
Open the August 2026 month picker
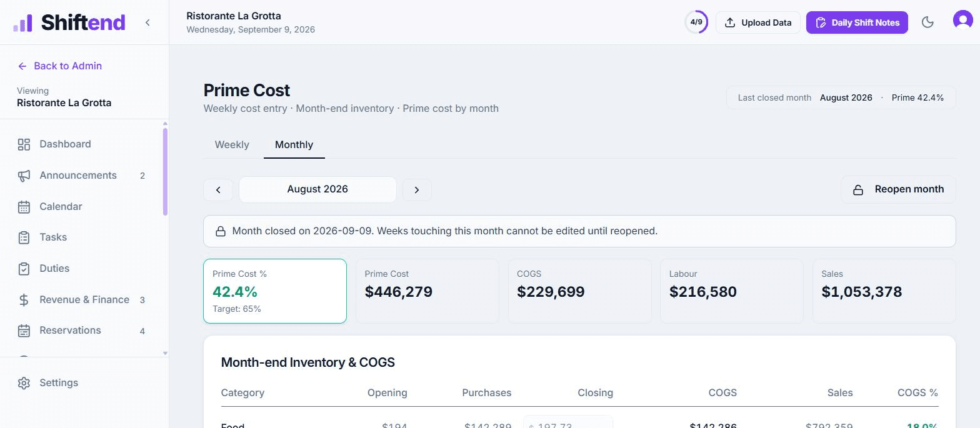tap(317, 189)
